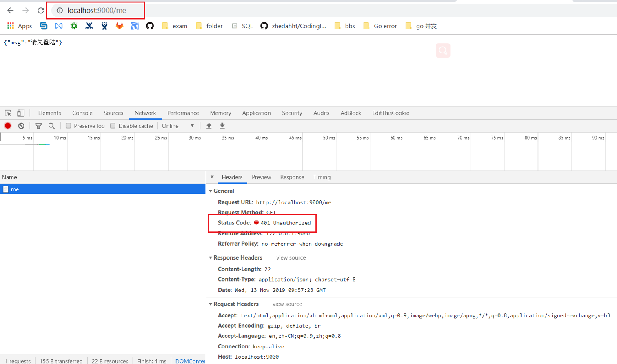Switch to the Response tab
This screenshot has height=364, width=617.
(292, 177)
